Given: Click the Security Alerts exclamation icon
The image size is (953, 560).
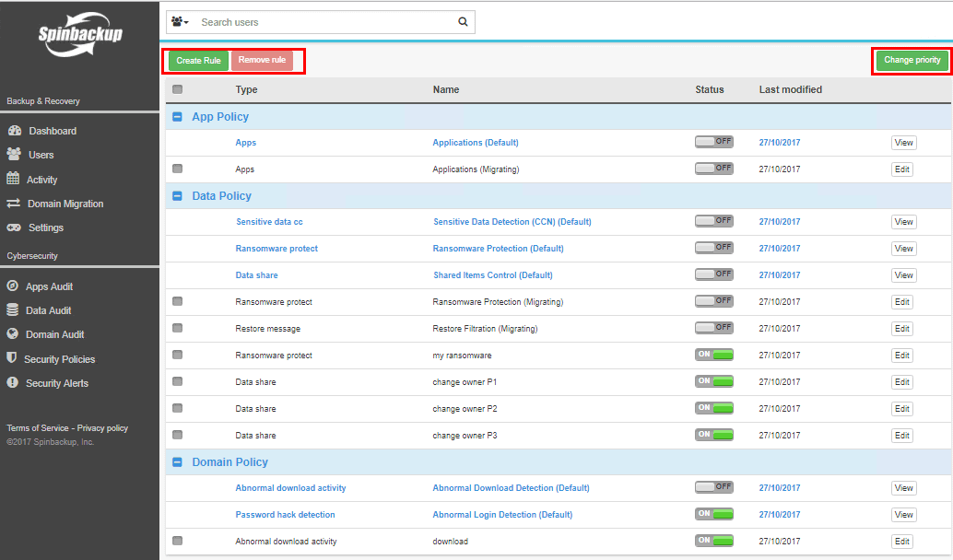Looking at the screenshot, I should tap(13, 382).
